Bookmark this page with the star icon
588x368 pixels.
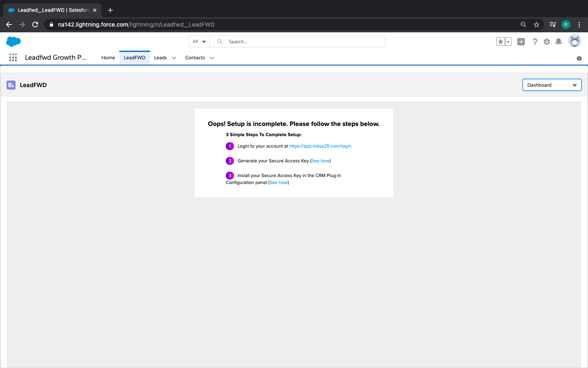[x=537, y=25]
